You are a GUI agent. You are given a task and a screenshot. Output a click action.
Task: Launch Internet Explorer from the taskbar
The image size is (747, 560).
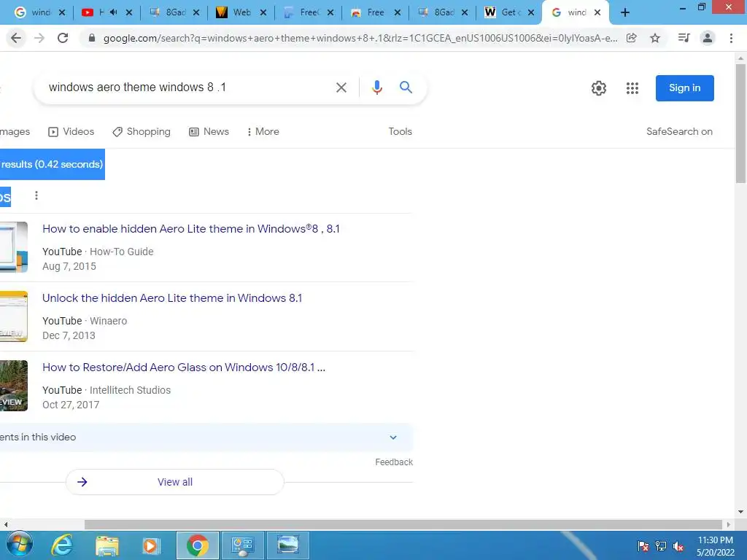coord(62,545)
